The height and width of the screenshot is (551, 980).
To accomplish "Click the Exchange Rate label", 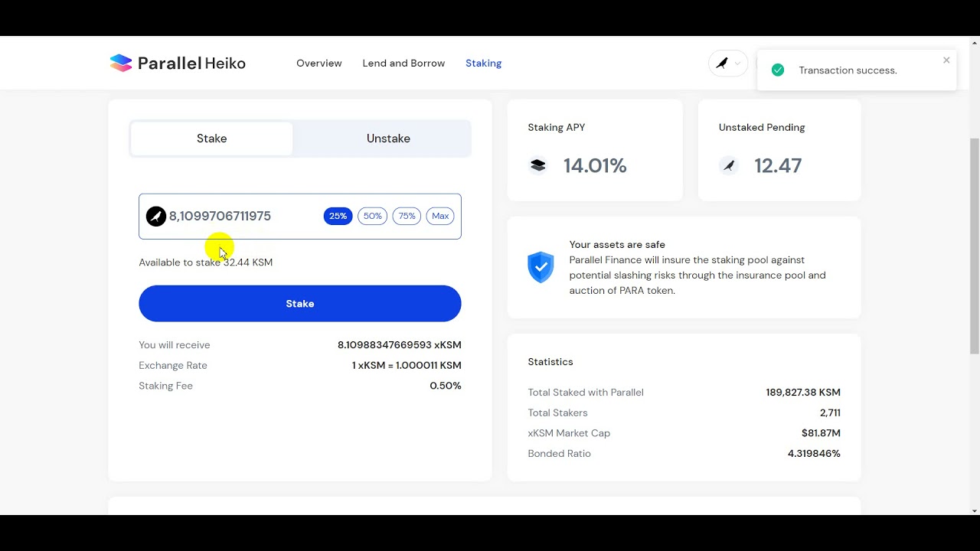I will (173, 366).
